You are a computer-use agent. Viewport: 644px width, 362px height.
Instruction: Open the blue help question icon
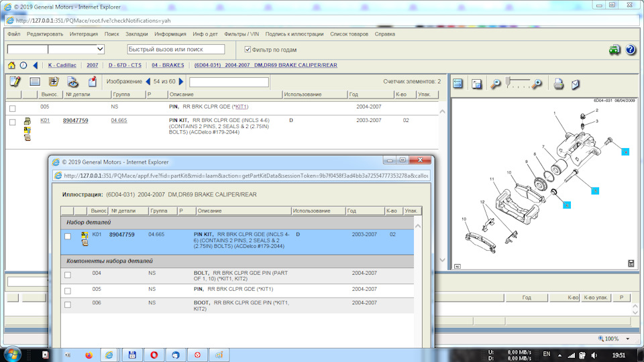coord(631,50)
